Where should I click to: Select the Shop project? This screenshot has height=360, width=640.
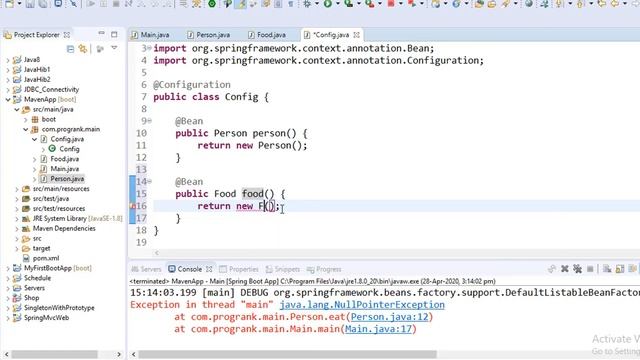[x=31, y=298]
